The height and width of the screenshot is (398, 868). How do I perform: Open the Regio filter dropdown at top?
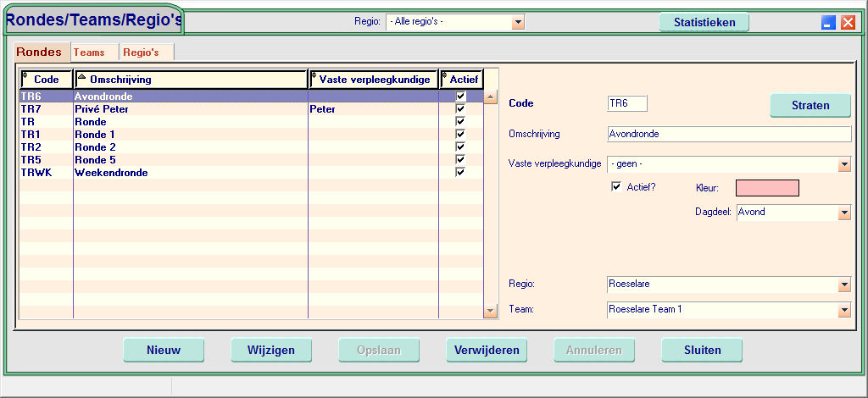coord(517,22)
